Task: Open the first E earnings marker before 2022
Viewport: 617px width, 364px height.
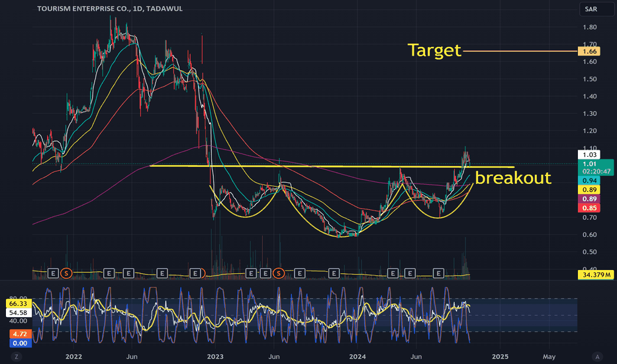Action: click(53, 273)
